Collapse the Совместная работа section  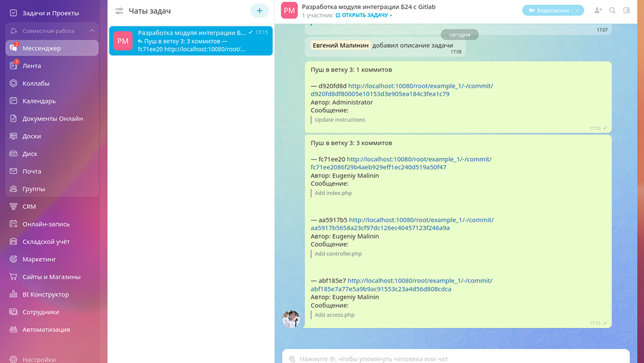pyautogui.click(x=91, y=31)
